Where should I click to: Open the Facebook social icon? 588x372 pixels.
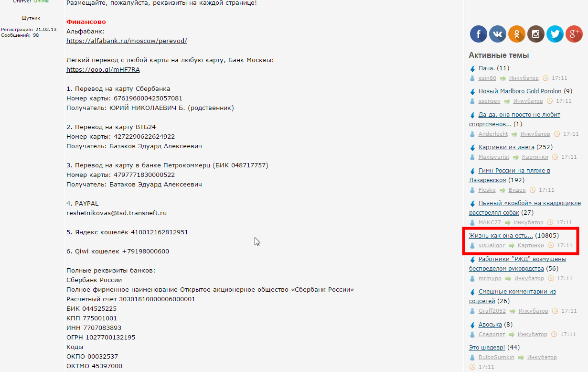(x=479, y=34)
